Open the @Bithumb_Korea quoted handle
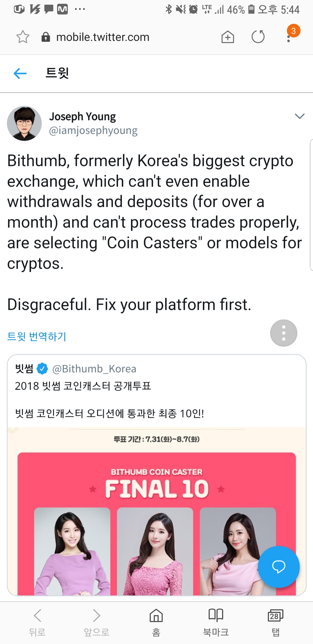This screenshot has width=313, height=644. click(x=94, y=369)
